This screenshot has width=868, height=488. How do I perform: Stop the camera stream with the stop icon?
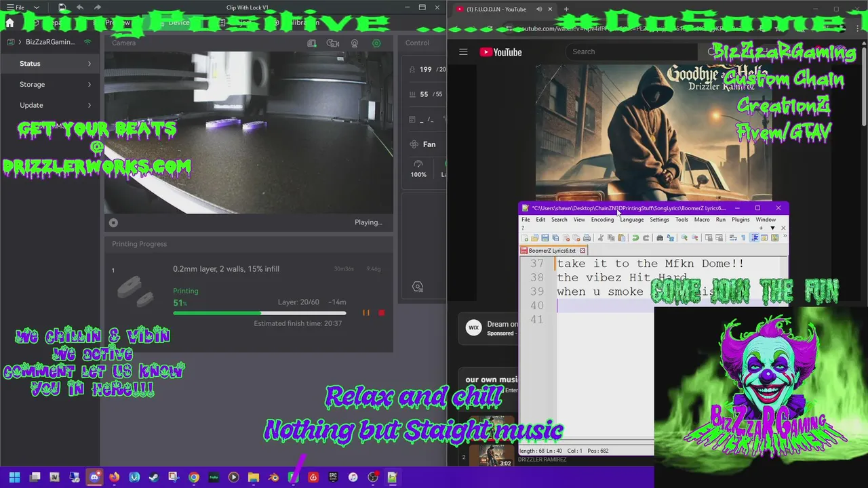(113, 222)
